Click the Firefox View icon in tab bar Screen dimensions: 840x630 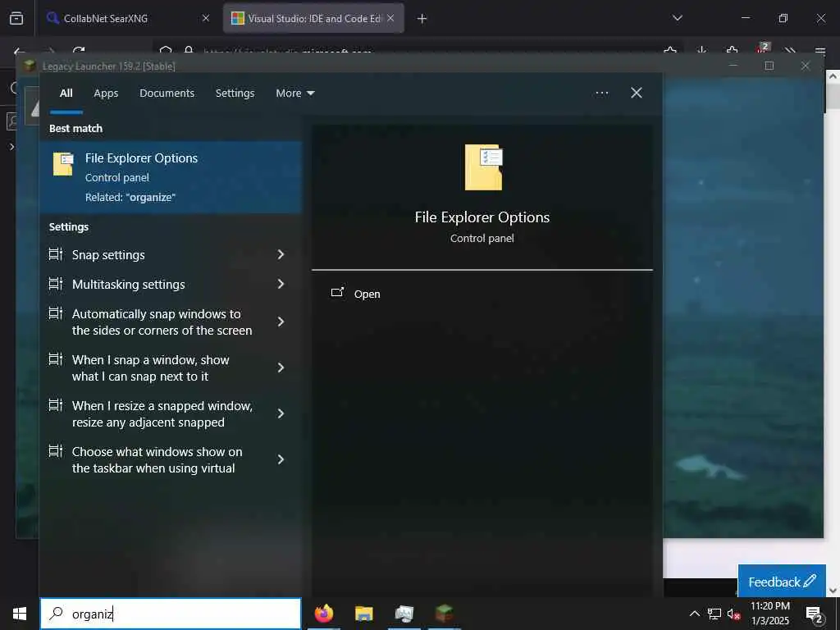click(16, 18)
